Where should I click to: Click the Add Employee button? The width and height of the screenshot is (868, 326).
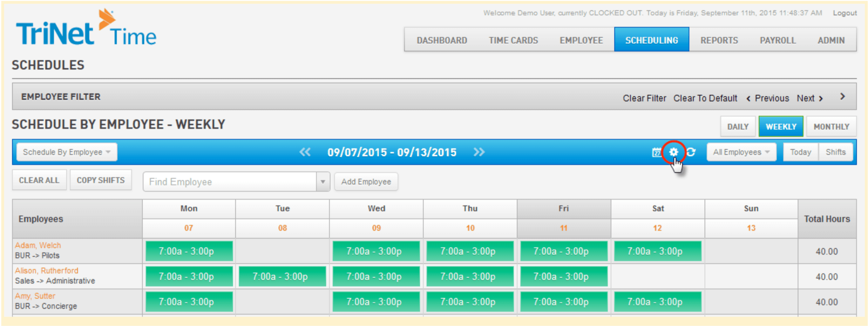pyautogui.click(x=366, y=182)
